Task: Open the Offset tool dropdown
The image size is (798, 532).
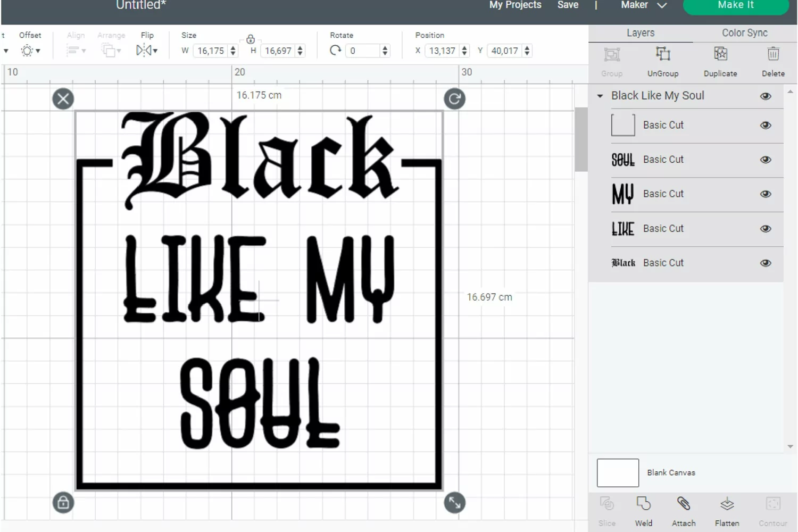Action: point(30,51)
